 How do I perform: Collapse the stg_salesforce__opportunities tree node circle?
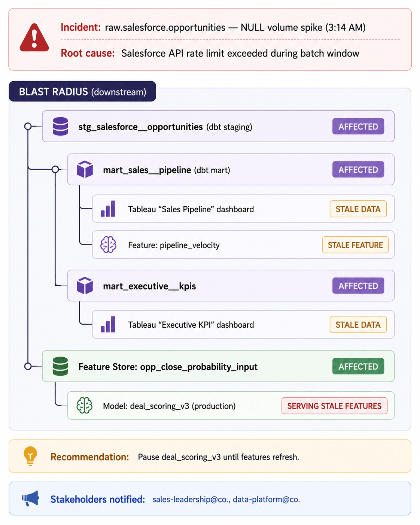click(x=28, y=126)
